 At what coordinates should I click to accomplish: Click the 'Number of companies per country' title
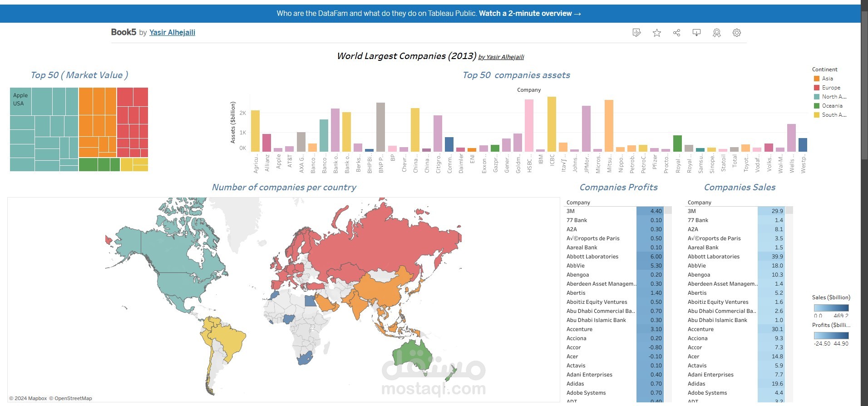coord(284,187)
